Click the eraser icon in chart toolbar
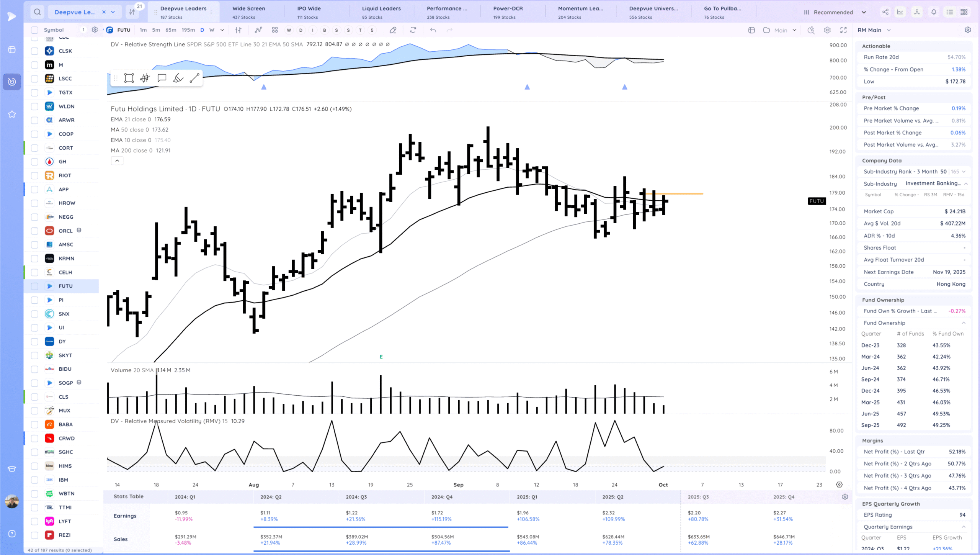 pos(393,30)
